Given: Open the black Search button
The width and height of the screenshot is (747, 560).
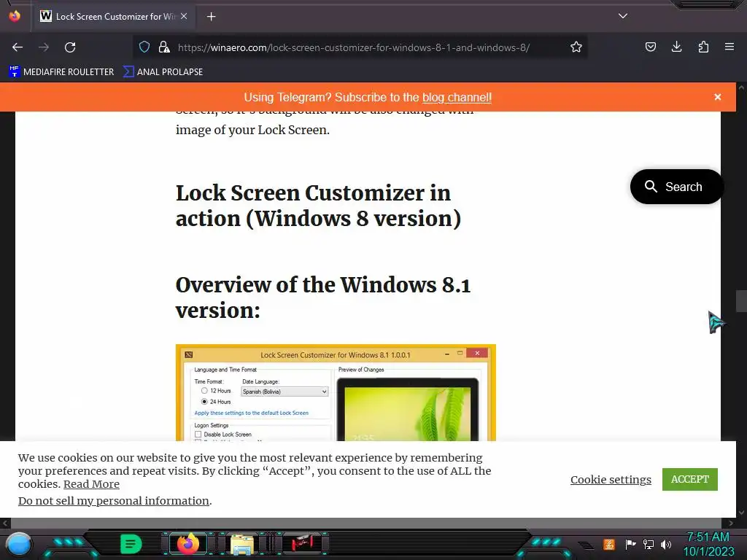Looking at the screenshot, I should [x=676, y=187].
